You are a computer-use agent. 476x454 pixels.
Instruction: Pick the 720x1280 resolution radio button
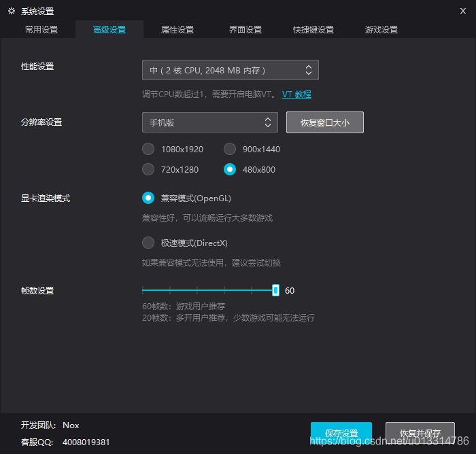coord(148,169)
